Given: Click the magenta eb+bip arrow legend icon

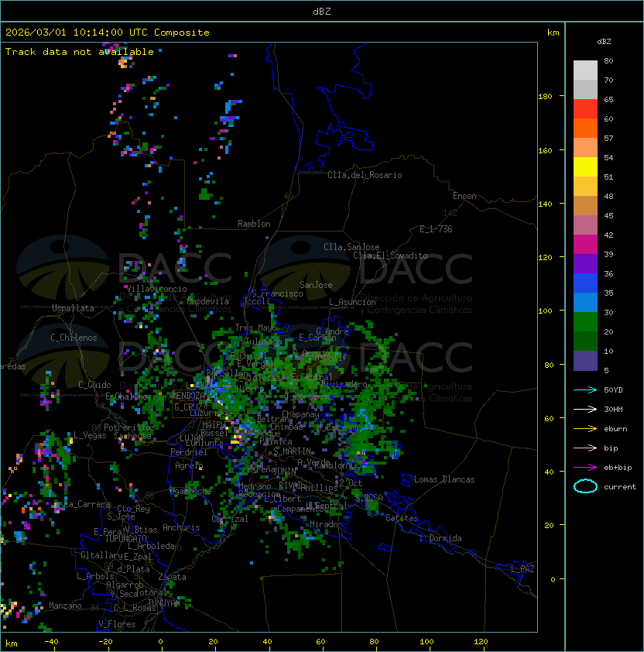Looking at the screenshot, I should pos(585,468).
